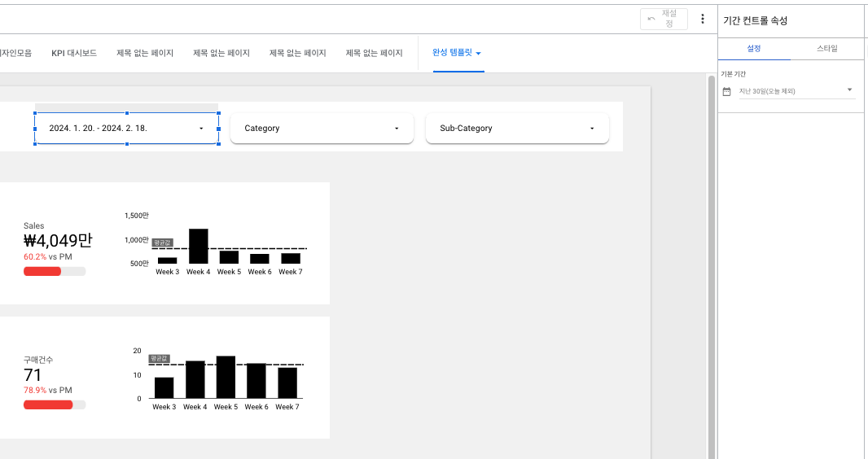Go to the KPI 대시보드 page
The width and height of the screenshot is (868, 459).
[74, 53]
